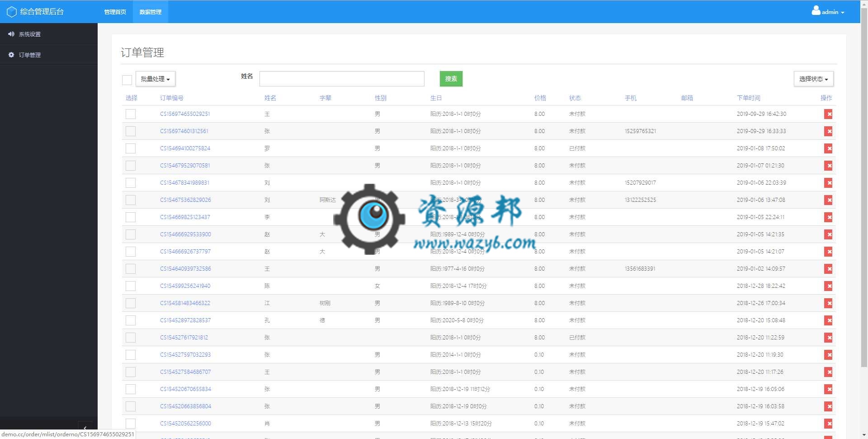Check the box for order CS154694100275824
Image resolution: width=868 pixels, height=439 pixels.
pyautogui.click(x=131, y=148)
